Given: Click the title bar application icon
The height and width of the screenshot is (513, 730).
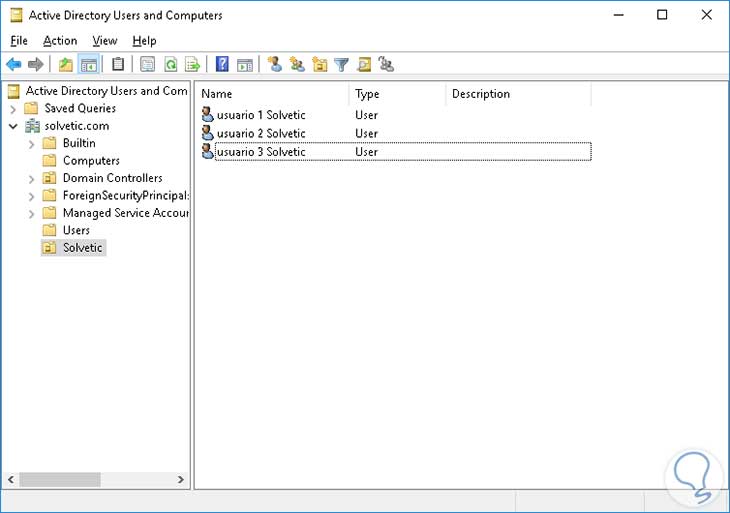Looking at the screenshot, I should tap(16, 15).
